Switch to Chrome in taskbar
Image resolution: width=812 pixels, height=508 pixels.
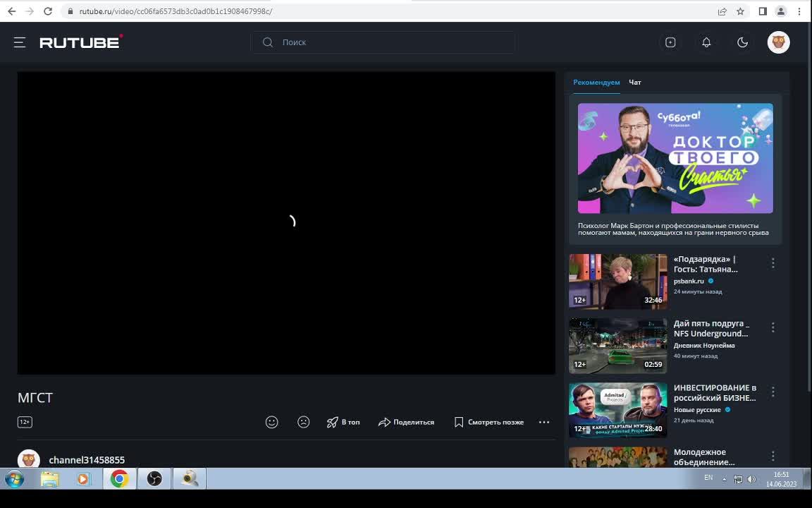pyautogui.click(x=119, y=478)
